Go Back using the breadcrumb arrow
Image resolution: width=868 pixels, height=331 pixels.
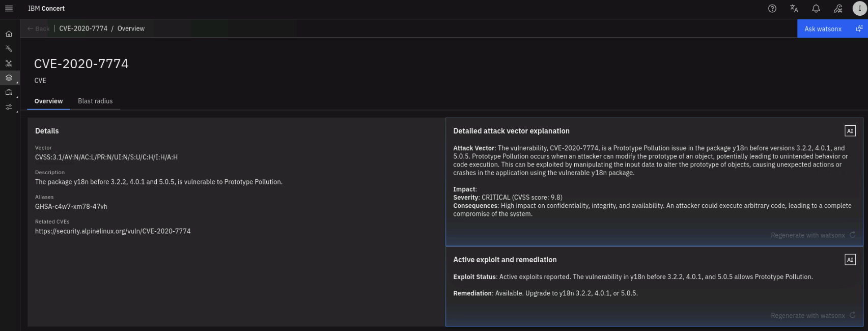click(x=39, y=29)
